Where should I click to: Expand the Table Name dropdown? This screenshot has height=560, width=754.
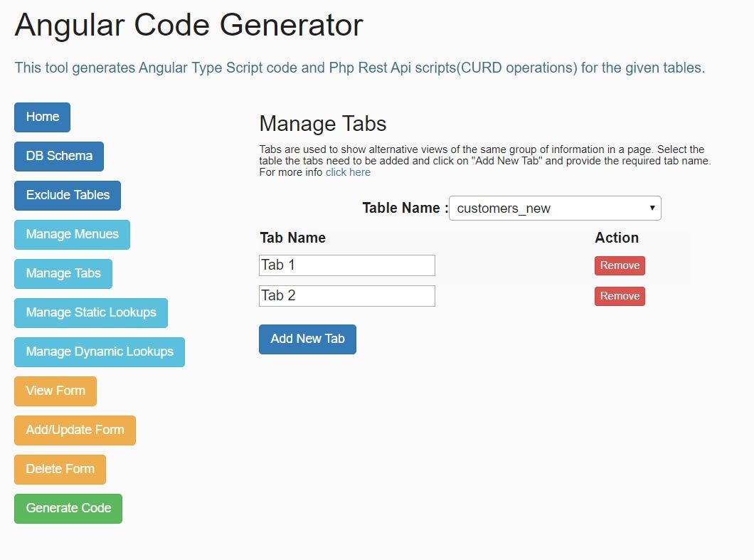(x=555, y=208)
